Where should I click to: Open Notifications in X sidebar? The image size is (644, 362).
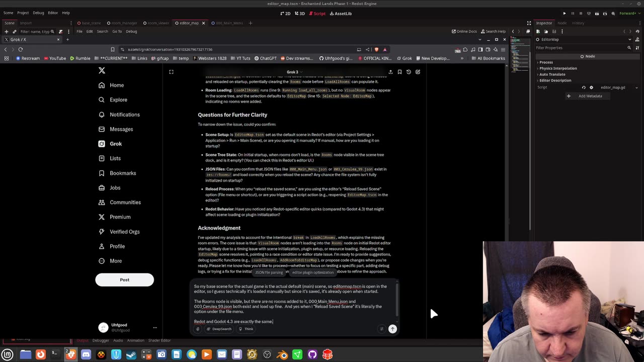119,115
